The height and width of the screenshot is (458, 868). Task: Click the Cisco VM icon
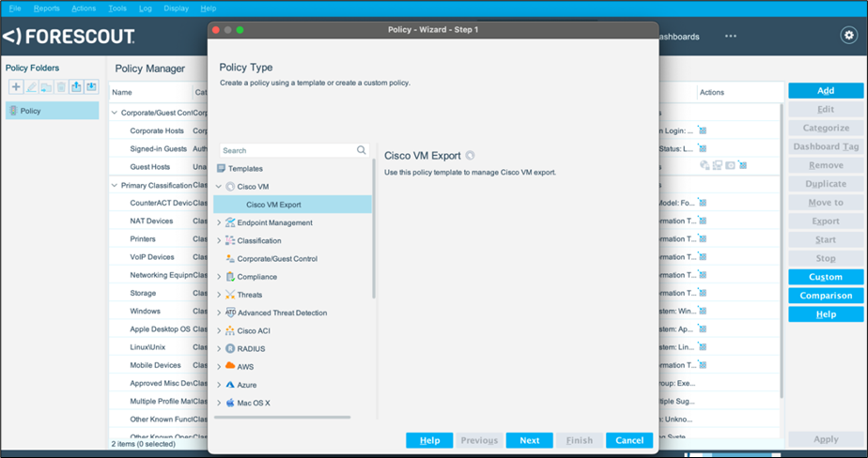tap(230, 187)
